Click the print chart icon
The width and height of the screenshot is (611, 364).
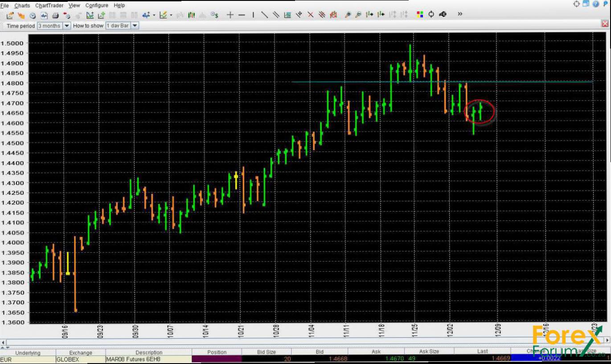55,15
